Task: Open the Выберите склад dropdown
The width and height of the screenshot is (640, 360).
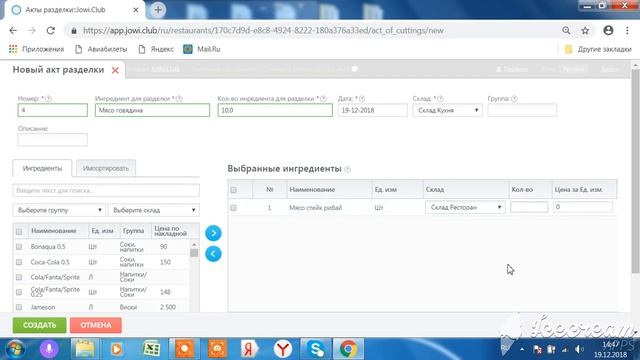Action: point(153,210)
